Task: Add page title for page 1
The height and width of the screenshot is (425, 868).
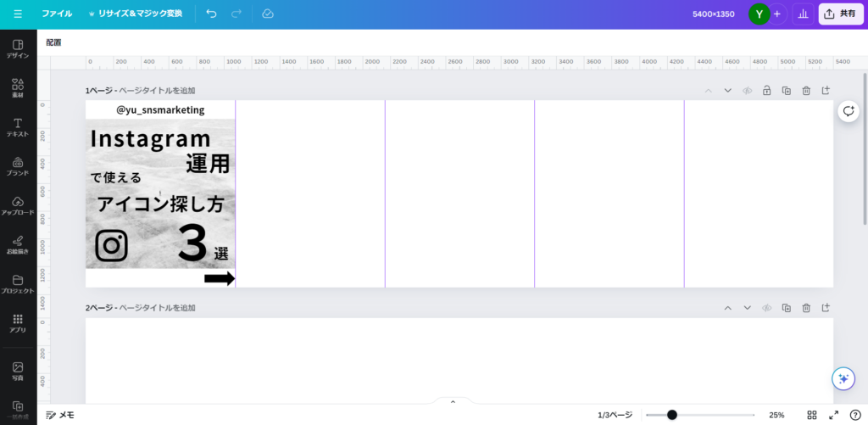Action: pos(157,90)
